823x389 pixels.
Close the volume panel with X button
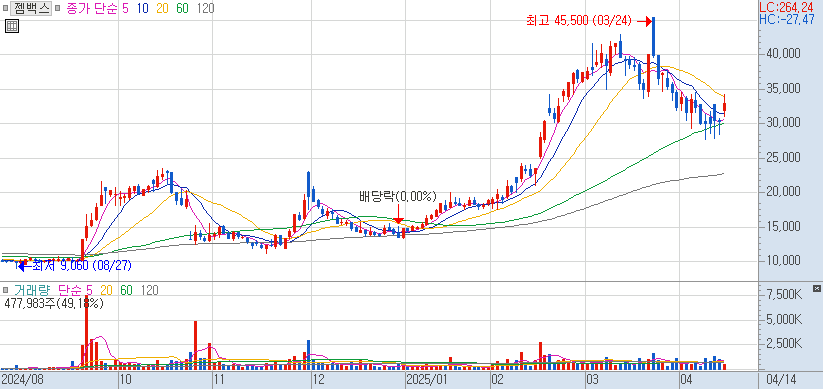pyautogui.click(x=816, y=289)
